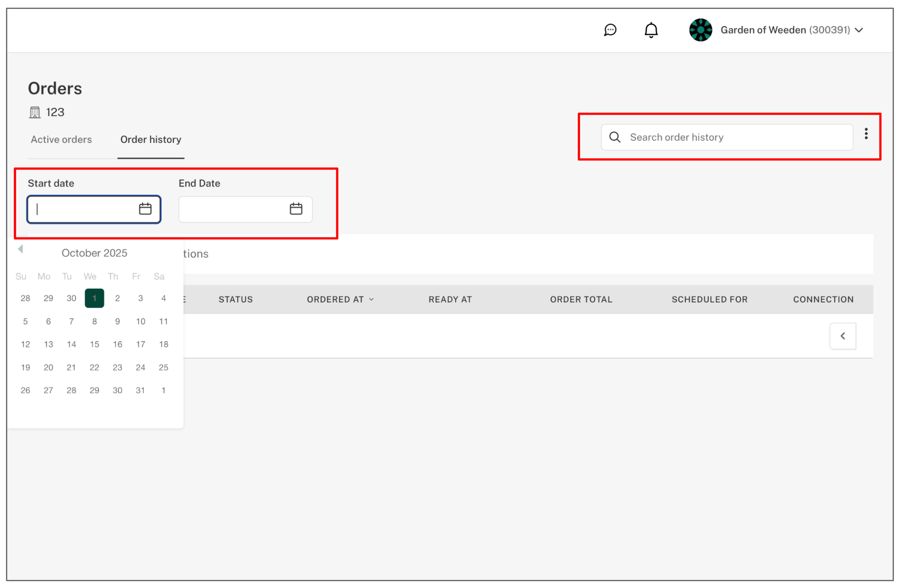Select October 1 highlighted in calendar
This screenshot has height=588, width=902.
click(x=94, y=298)
